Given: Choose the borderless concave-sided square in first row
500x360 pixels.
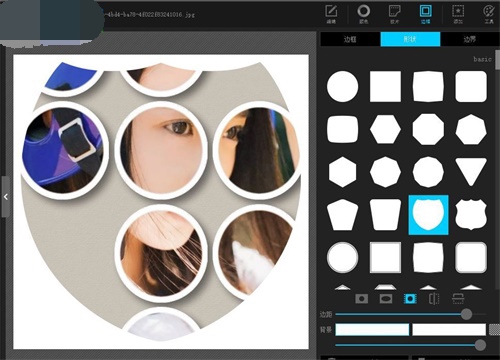Looking at the screenshot, I should (x=428, y=86).
